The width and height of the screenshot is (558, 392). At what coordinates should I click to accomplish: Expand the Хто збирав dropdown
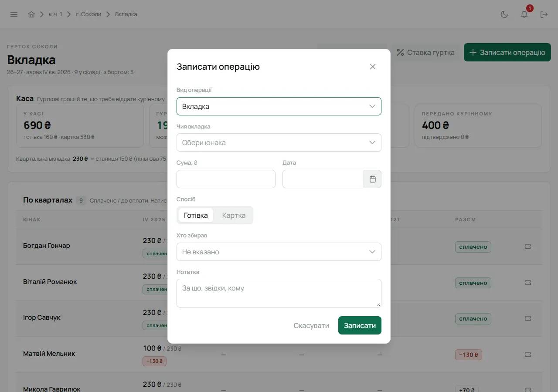[279, 252]
